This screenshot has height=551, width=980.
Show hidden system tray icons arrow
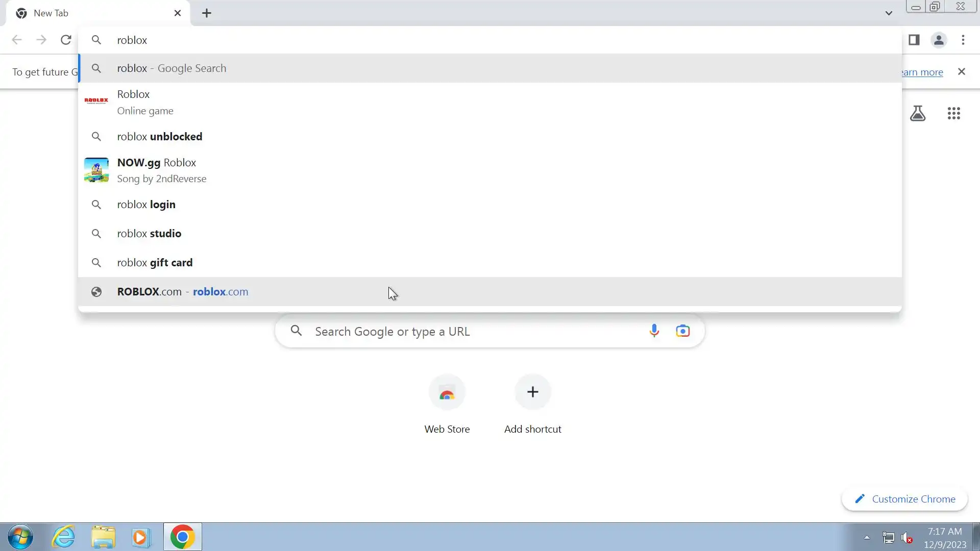(x=867, y=537)
